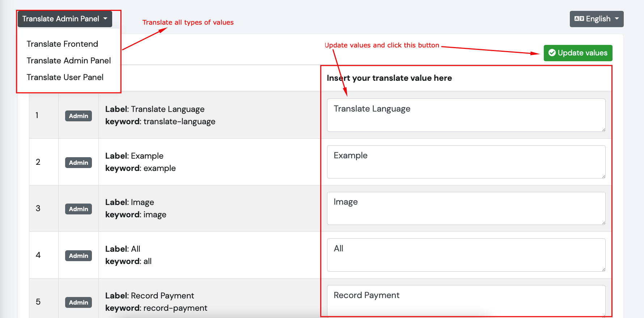Expand the English language dropdown caret
Screen dimensions: 644x318
[617, 18]
